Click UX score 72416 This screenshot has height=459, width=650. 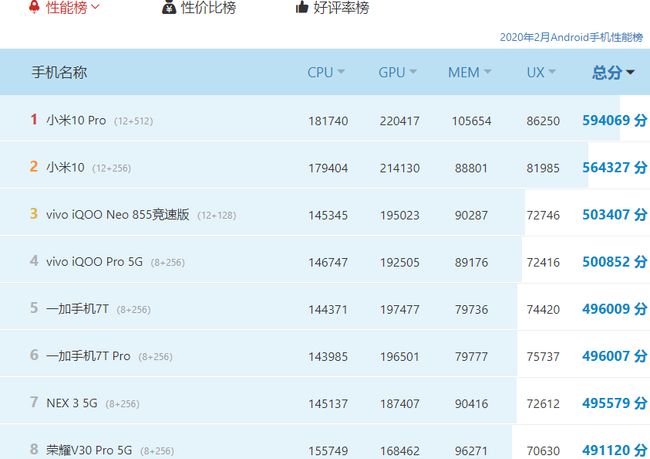[x=543, y=262]
